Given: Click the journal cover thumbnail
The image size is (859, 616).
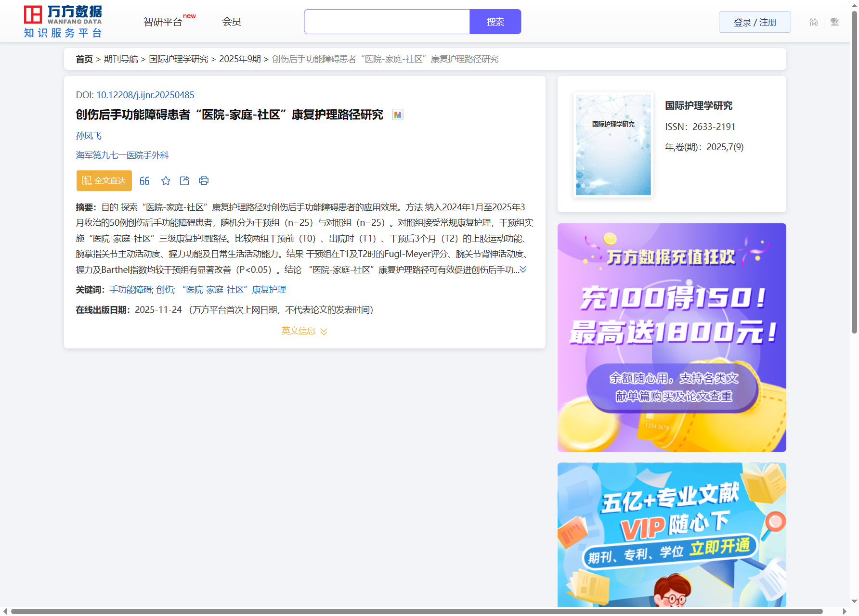Looking at the screenshot, I should pyautogui.click(x=613, y=145).
